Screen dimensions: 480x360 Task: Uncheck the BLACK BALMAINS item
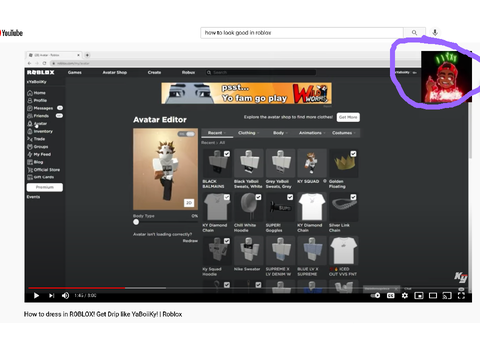click(227, 154)
